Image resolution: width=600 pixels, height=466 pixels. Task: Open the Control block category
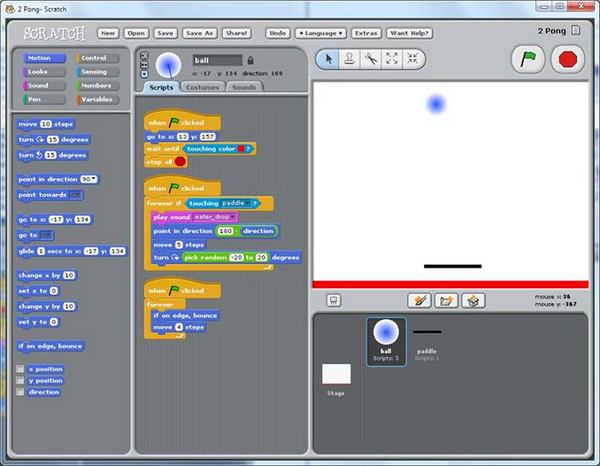click(x=98, y=58)
